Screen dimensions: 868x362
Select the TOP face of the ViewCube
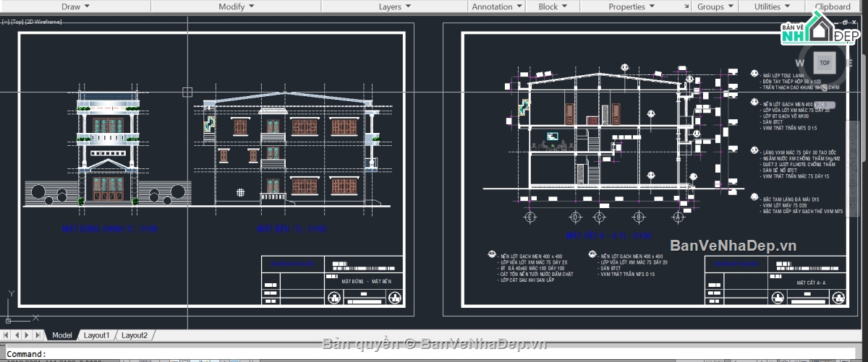824,63
